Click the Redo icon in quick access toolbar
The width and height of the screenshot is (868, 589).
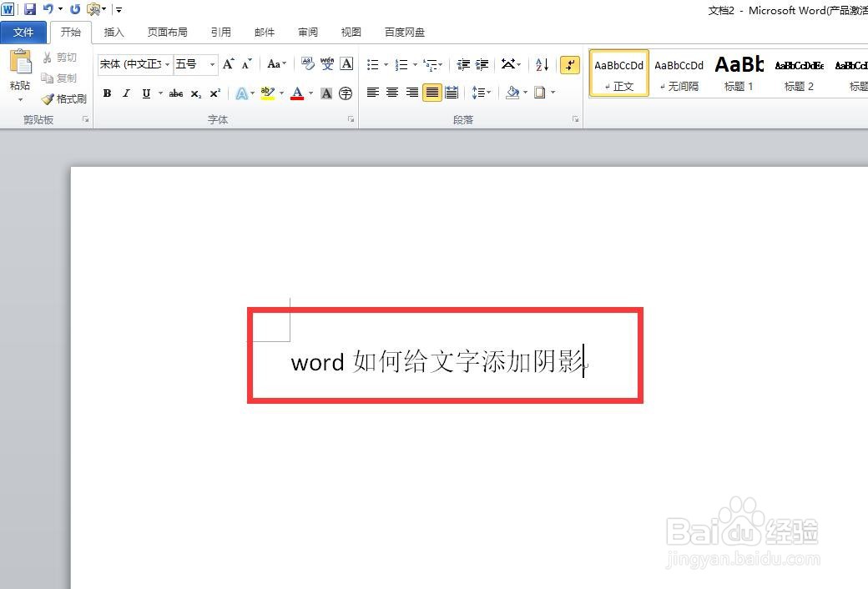pyautogui.click(x=75, y=9)
